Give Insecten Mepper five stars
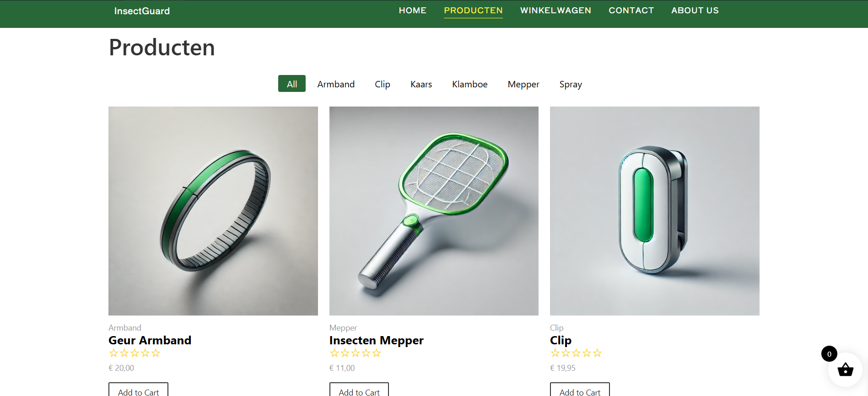868x396 pixels. pyautogui.click(x=377, y=353)
